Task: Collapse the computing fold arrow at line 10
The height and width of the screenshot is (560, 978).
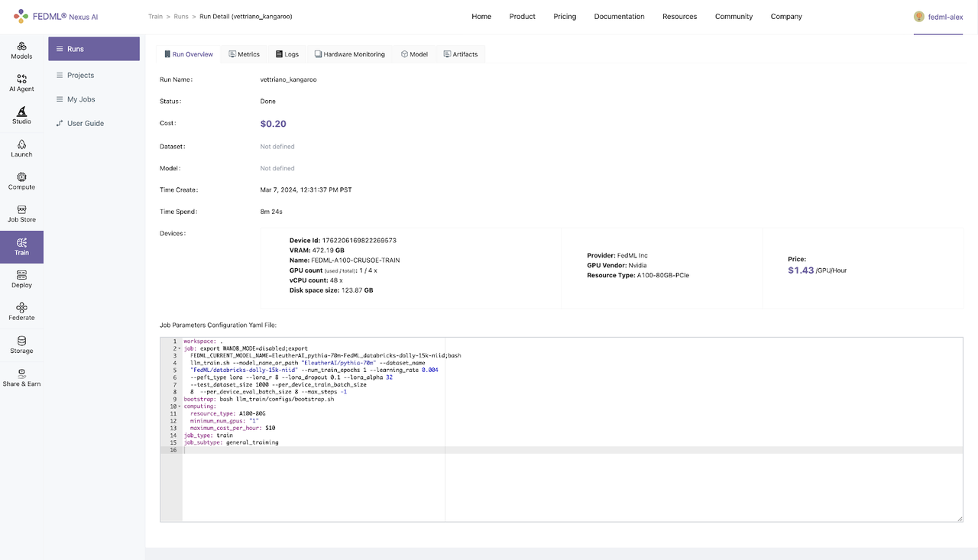Action: 179,406
